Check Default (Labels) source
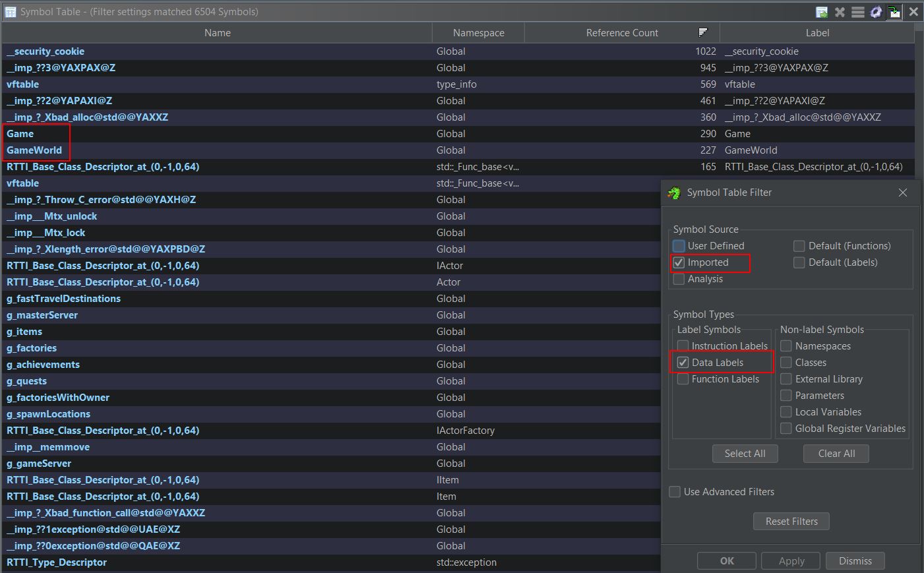The height and width of the screenshot is (573, 924). 799,262
